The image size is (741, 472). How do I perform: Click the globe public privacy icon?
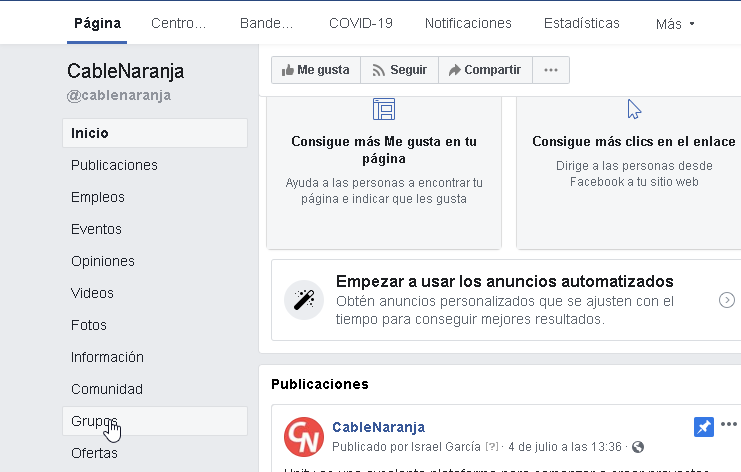click(638, 447)
